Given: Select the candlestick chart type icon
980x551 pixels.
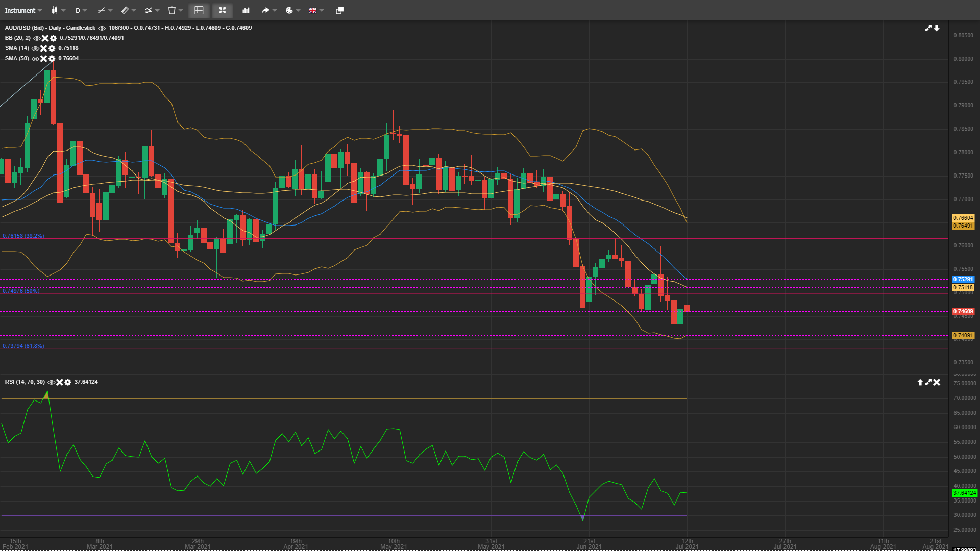Looking at the screenshot, I should click(55, 10).
